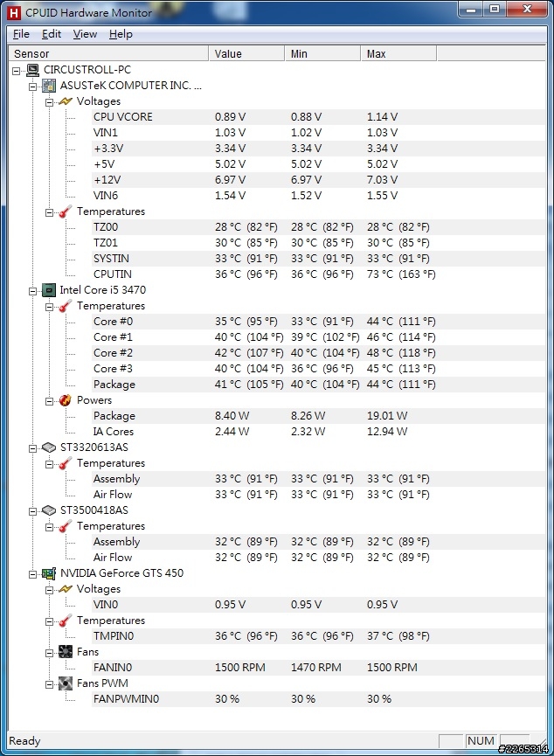The height and width of the screenshot is (756, 554).
Task: Select the IA Cores power row
Action: point(319,432)
